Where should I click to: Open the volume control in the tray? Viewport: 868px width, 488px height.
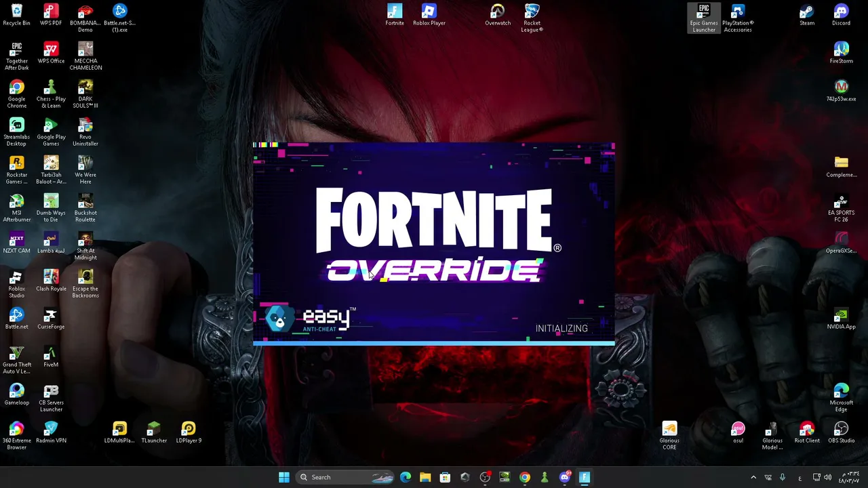tap(827, 477)
